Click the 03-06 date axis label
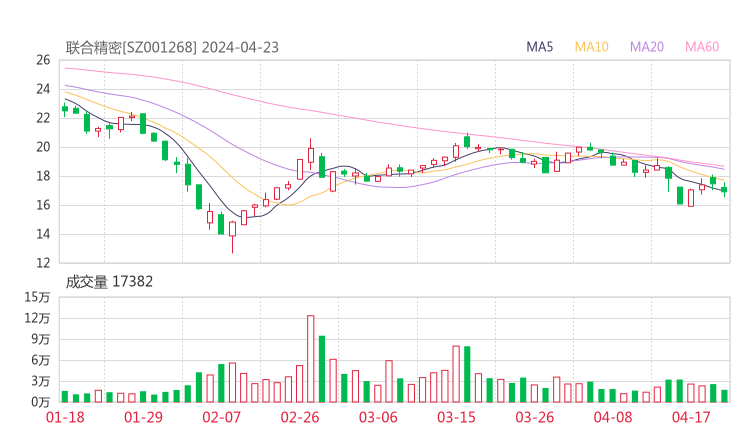The image size is (740, 440). tap(378, 417)
